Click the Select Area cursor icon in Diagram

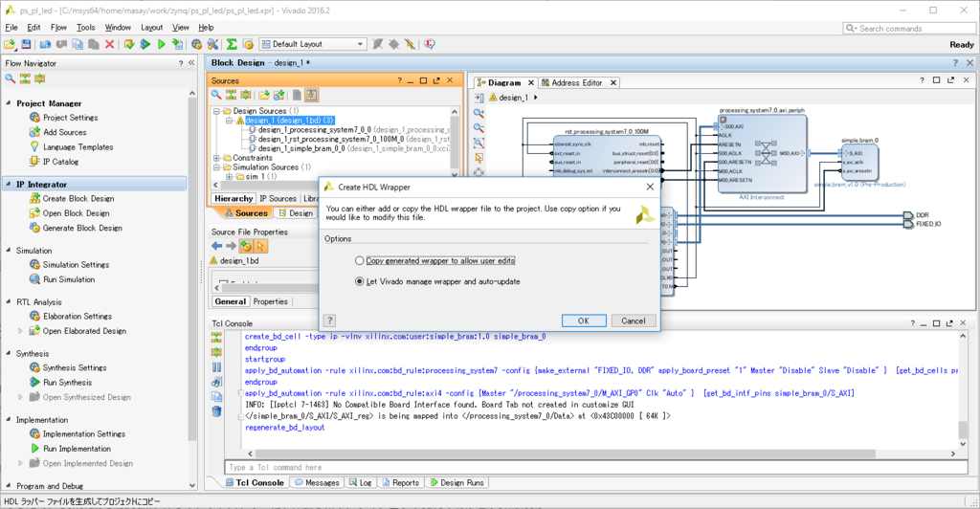tap(479, 158)
